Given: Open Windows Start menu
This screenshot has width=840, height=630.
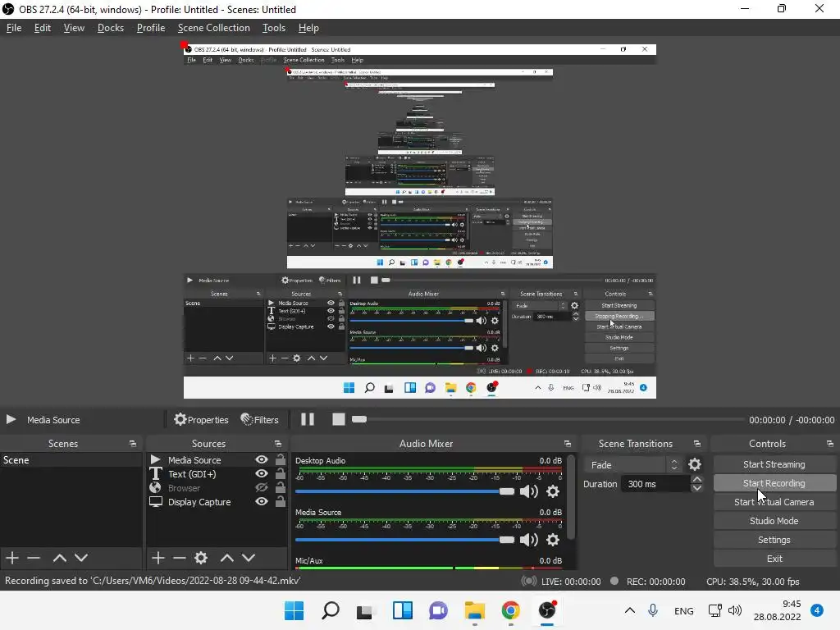Looking at the screenshot, I should [294, 610].
